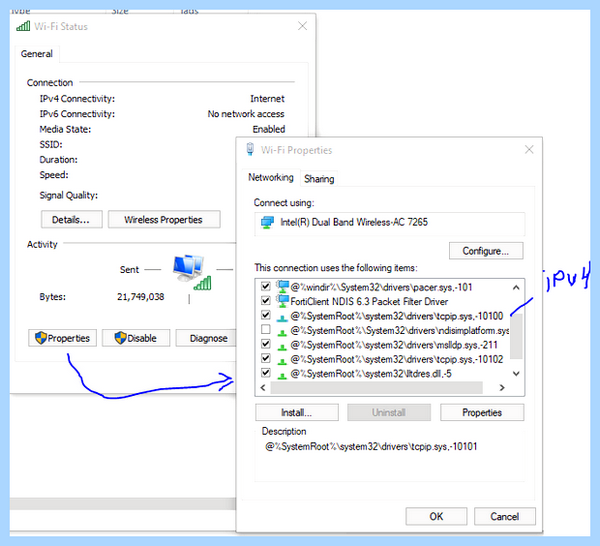This screenshot has height=546, width=600.
Task: Open Details in Wi-Fi Status
Action: pos(72,220)
